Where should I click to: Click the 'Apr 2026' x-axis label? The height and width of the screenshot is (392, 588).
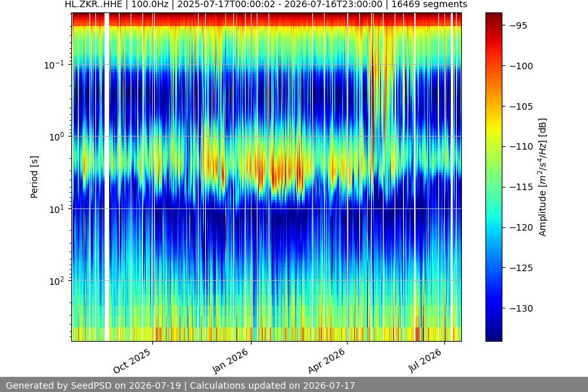pyautogui.click(x=326, y=361)
